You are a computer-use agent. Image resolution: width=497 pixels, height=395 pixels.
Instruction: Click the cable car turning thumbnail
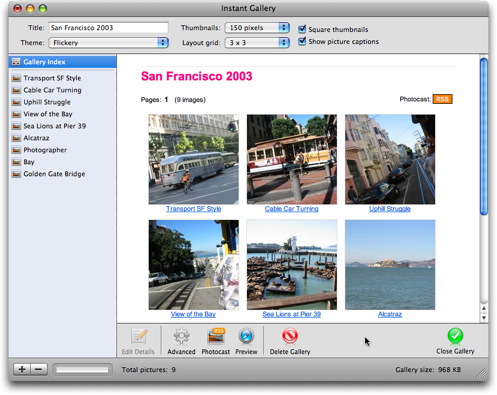292,159
